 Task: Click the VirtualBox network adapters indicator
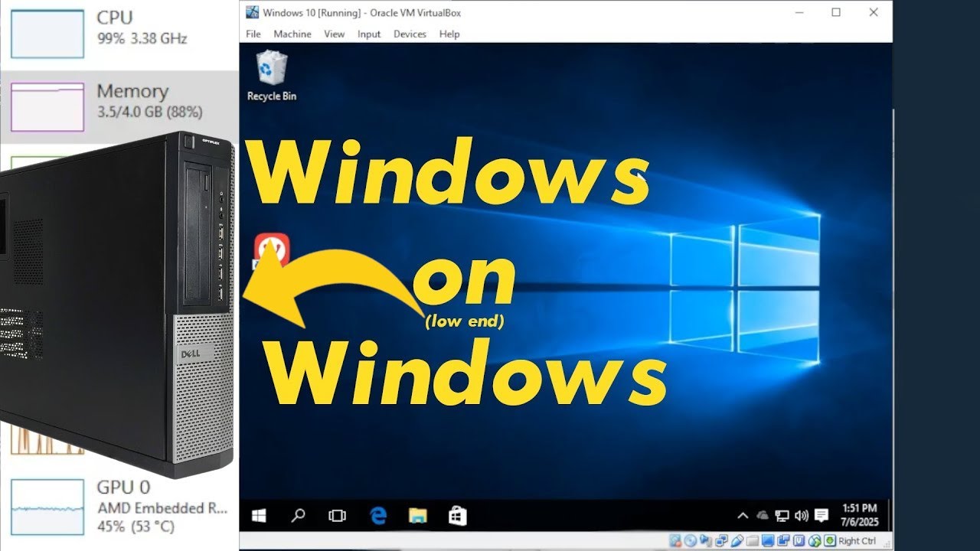pos(721,541)
